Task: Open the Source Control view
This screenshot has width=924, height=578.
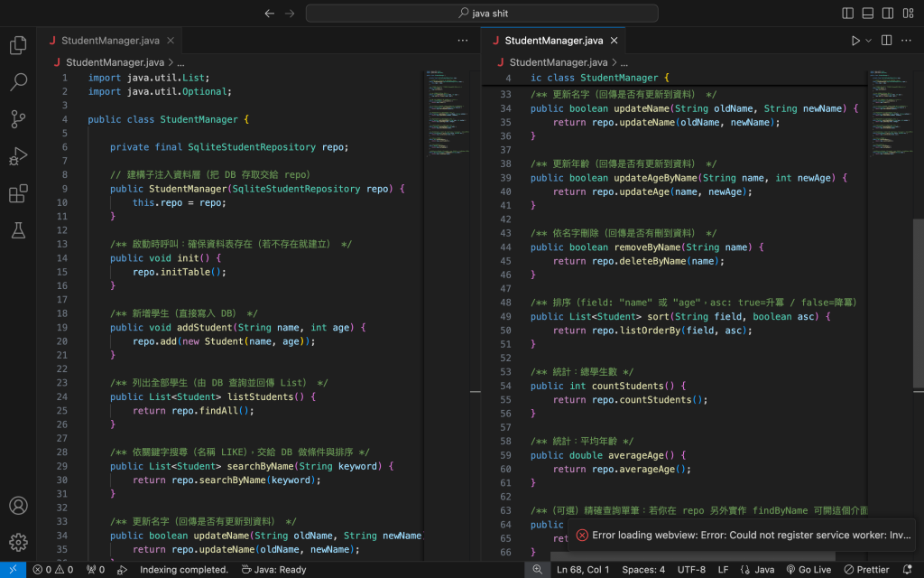Action: coord(18,119)
